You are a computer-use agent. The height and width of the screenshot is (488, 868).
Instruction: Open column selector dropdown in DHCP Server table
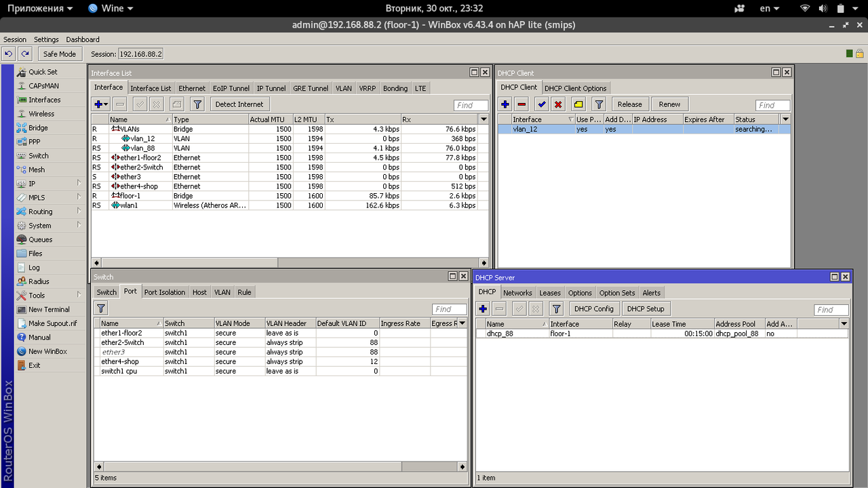pyautogui.click(x=843, y=324)
